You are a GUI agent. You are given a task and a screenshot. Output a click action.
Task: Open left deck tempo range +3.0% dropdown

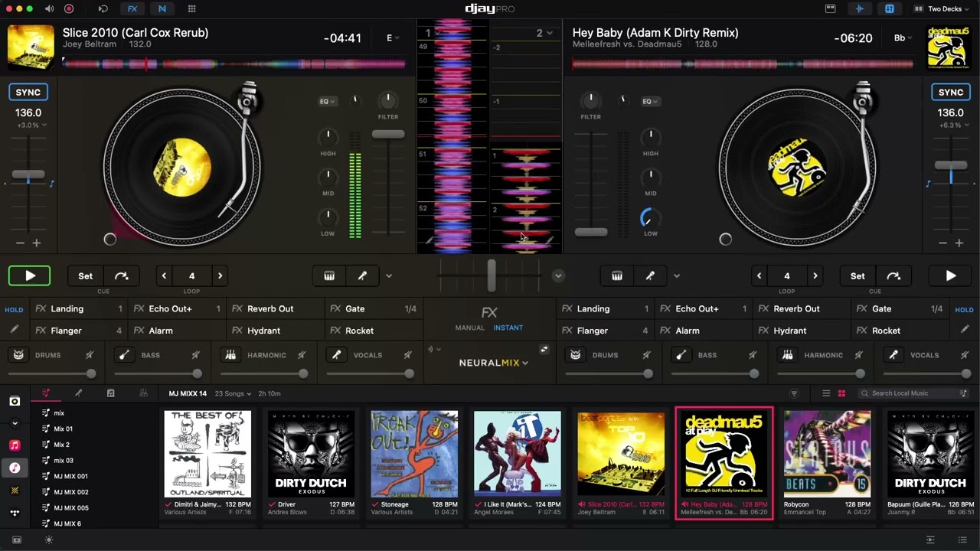point(31,126)
